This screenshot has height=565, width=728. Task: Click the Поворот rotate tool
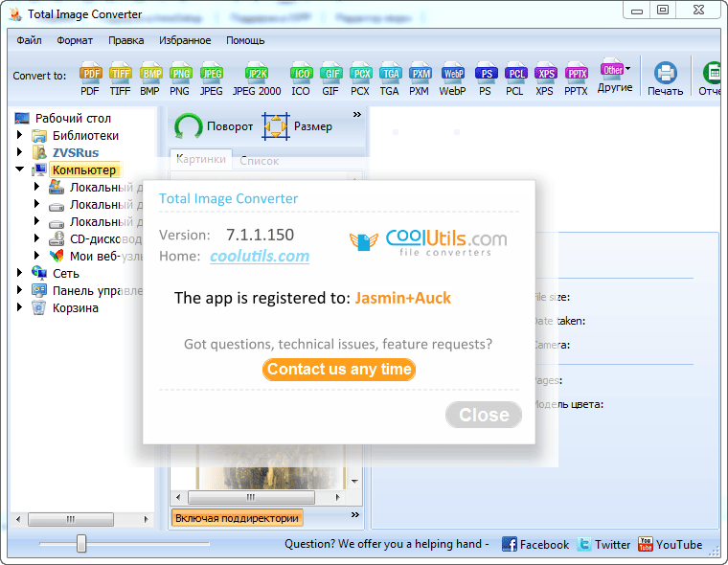pos(214,126)
